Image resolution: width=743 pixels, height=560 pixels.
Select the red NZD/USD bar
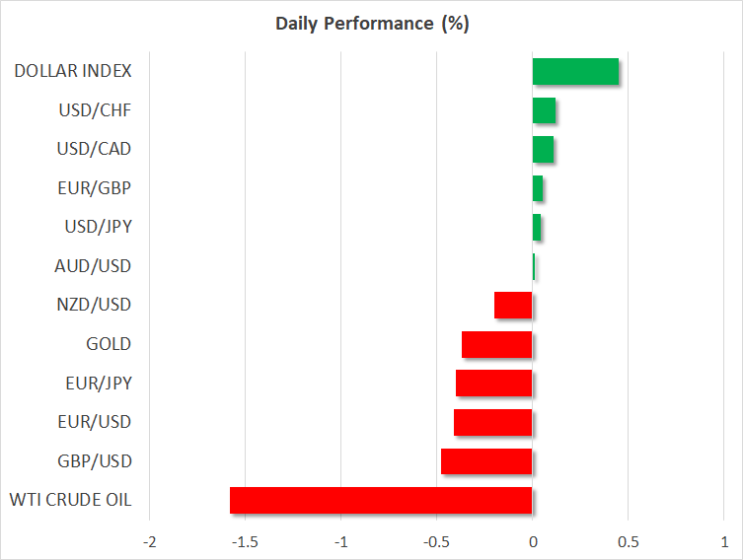(513, 306)
